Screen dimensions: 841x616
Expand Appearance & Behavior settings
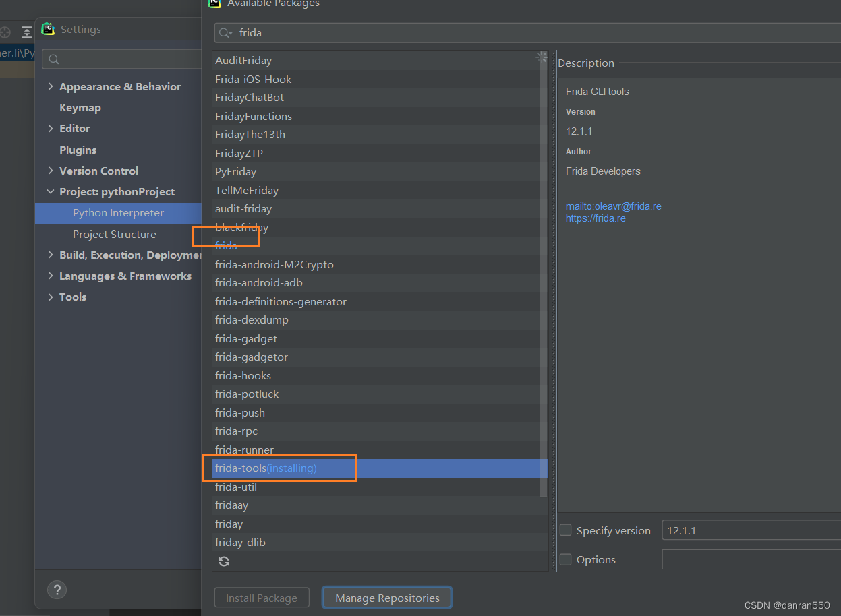(51, 86)
